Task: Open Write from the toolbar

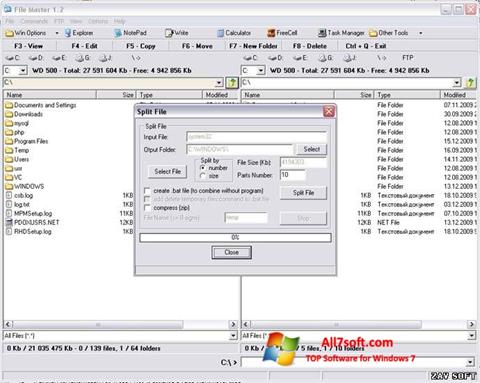Action: pos(177,33)
